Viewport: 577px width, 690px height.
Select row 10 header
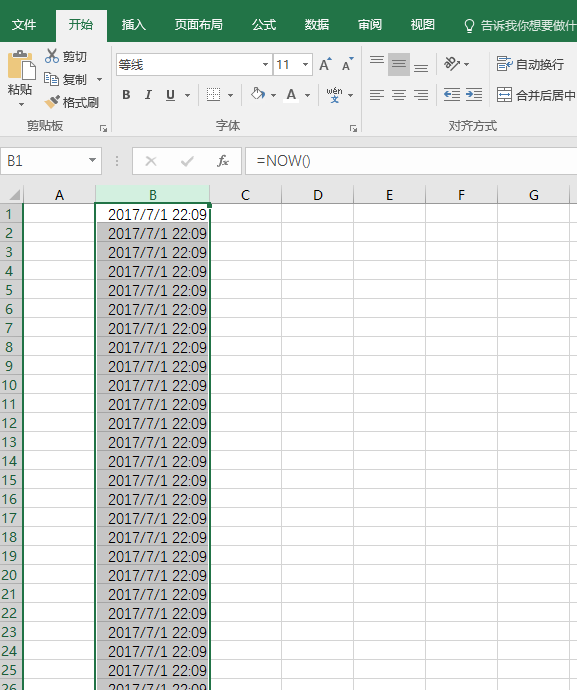[x=11, y=385]
